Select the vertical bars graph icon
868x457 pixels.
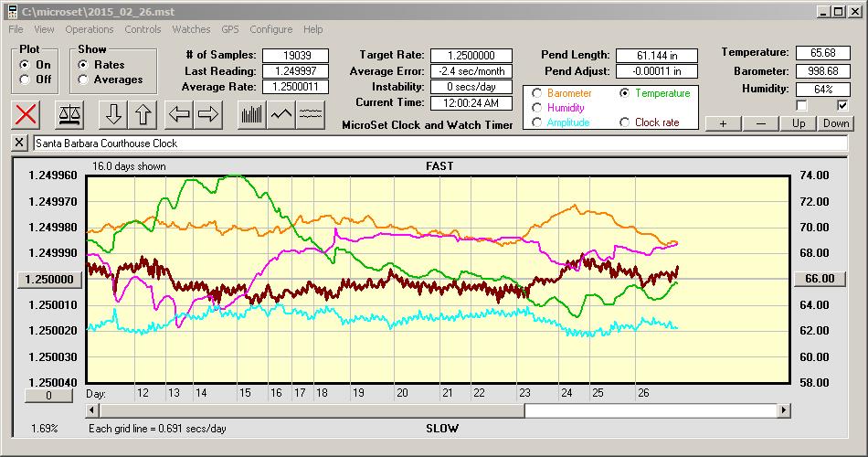point(252,114)
